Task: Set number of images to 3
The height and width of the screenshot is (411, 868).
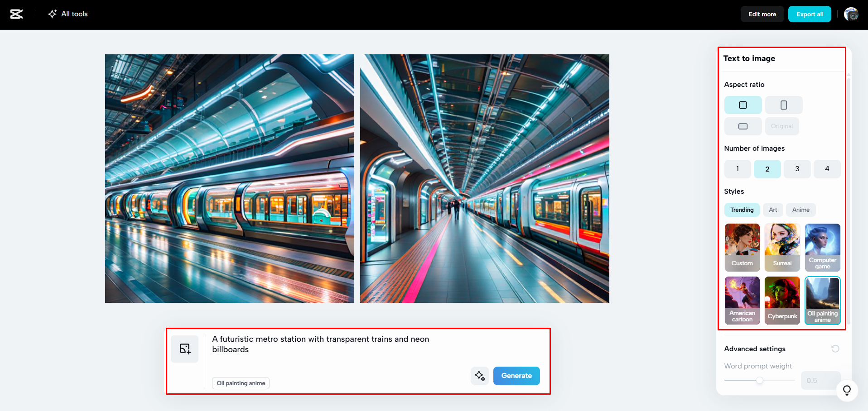Action: coord(797,169)
